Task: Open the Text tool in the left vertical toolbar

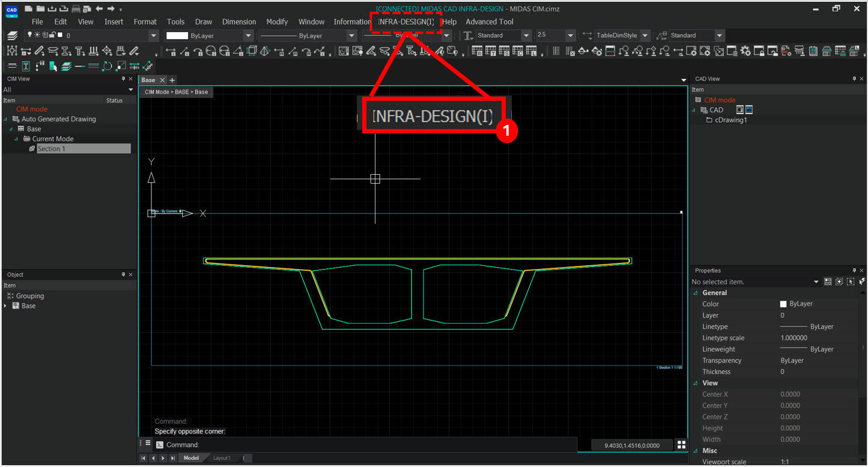Action: (25, 66)
